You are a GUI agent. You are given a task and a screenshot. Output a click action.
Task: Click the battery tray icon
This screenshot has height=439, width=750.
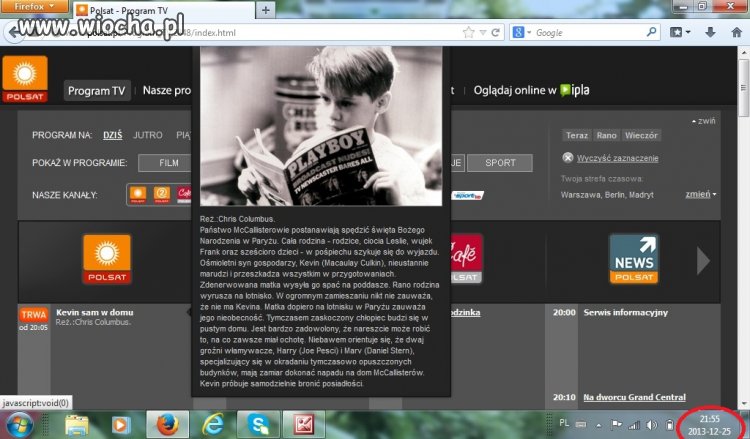point(670,425)
